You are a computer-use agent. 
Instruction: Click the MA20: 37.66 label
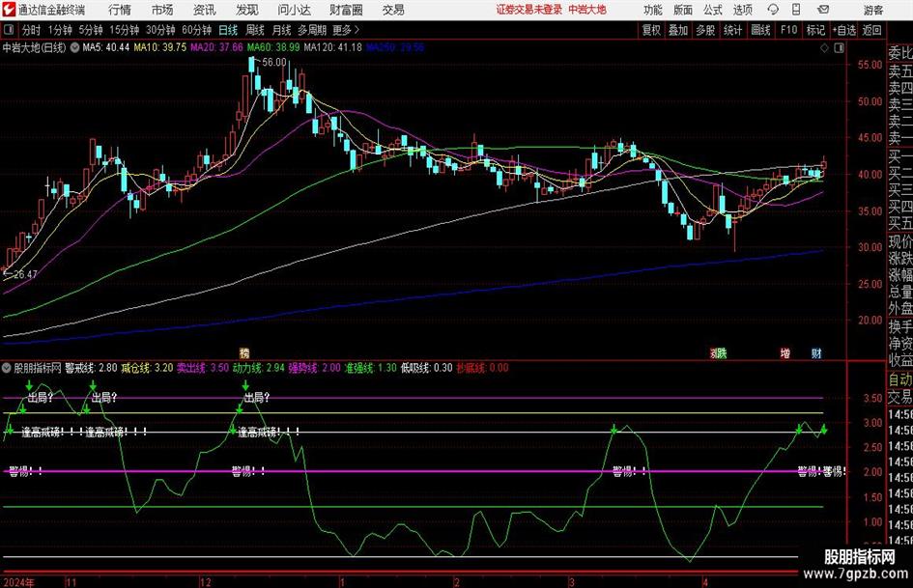tap(216, 47)
